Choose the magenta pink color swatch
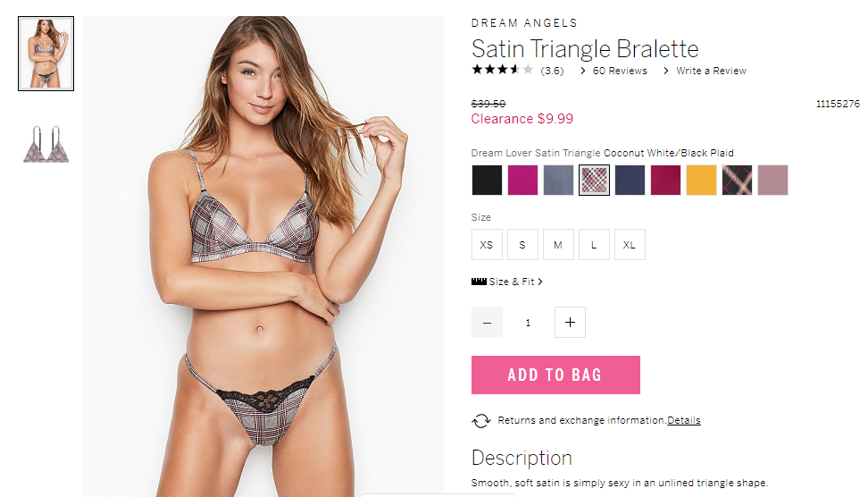The width and height of the screenshot is (868, 497). [x=522, y=180]
